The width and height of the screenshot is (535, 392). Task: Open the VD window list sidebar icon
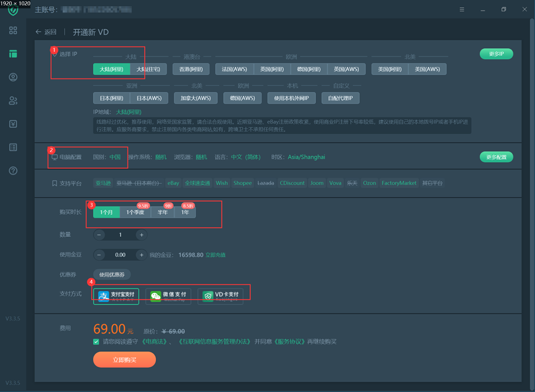13,54
